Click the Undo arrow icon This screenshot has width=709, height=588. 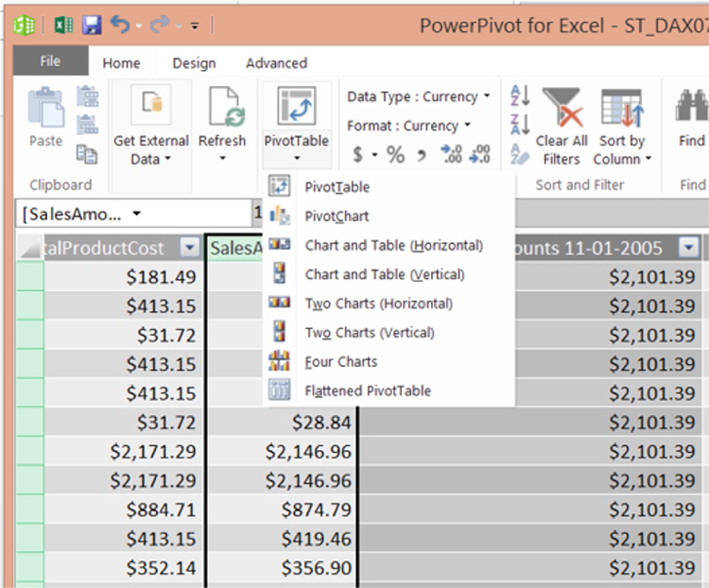[x=120, y=24]
